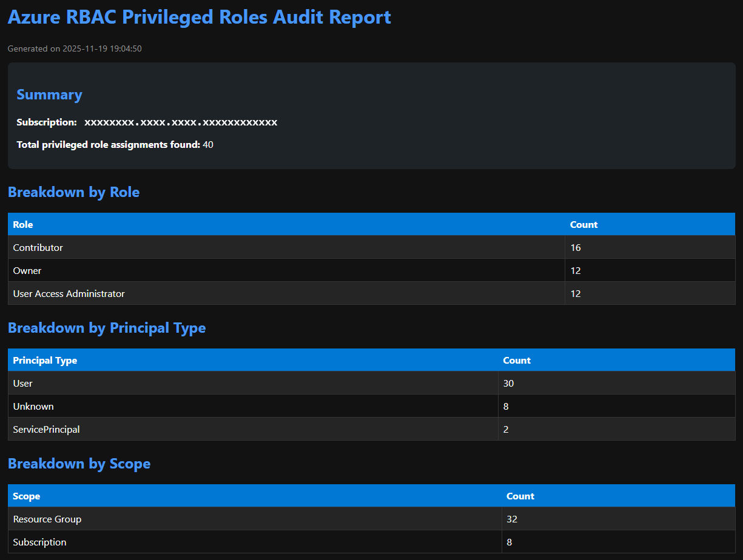Select the Unknown principal type row

coord(33,406)
